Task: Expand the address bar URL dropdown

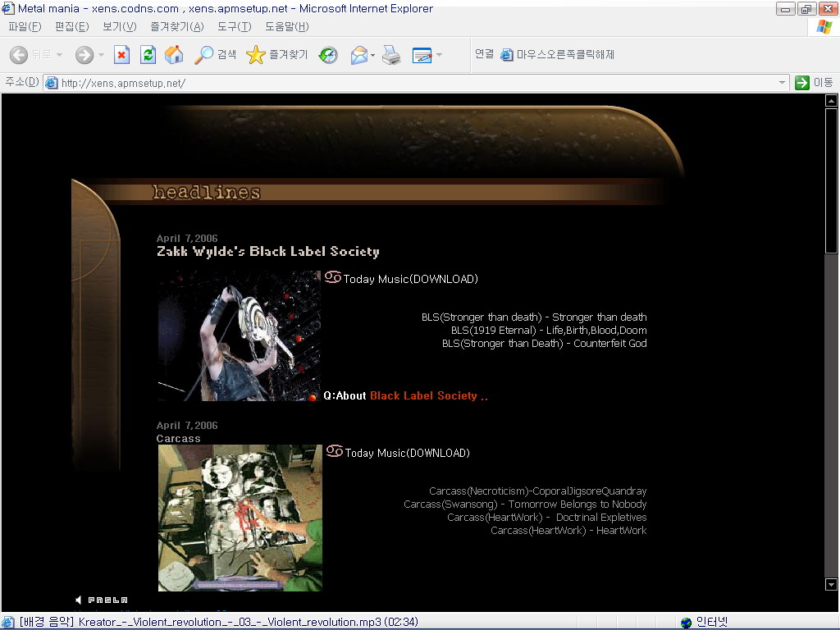Action: [x=782, y=83]
